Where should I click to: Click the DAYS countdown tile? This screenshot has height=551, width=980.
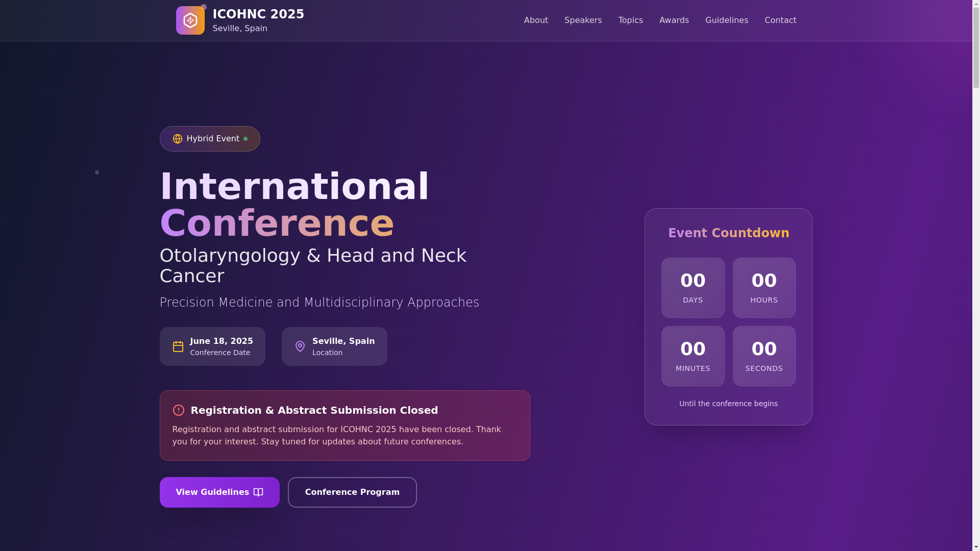coord(693,288)
